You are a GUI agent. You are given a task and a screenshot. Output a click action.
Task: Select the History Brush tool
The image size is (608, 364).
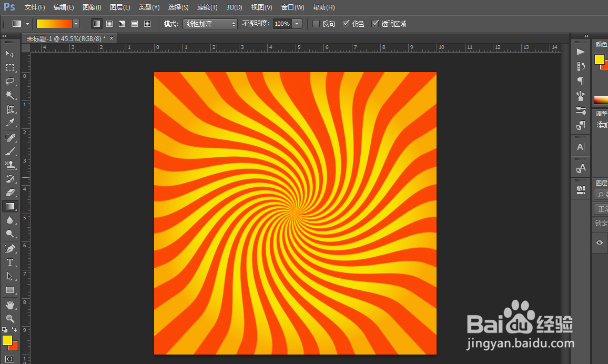coord(10,179)
